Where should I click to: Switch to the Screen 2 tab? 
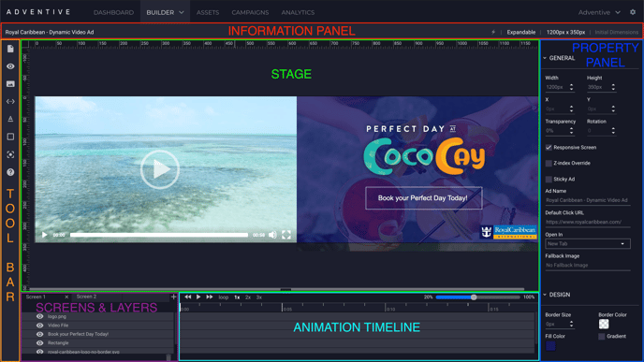pyautogui.click(x=86, y=297)
